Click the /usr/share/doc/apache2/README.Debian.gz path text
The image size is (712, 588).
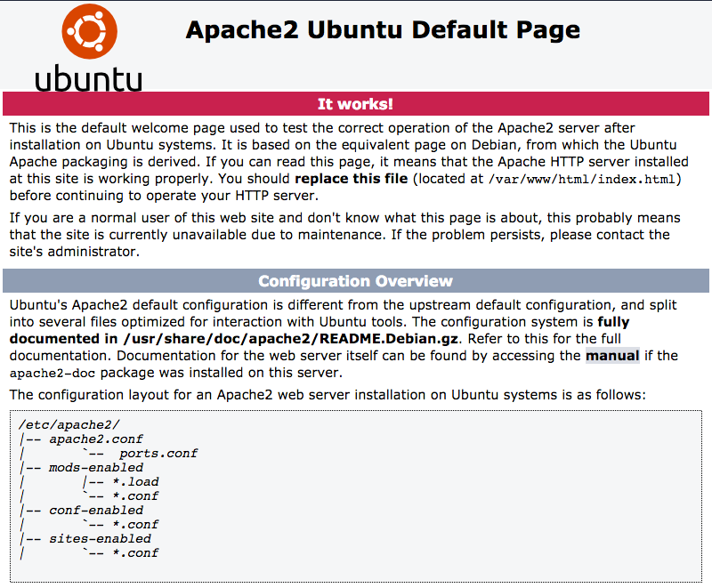[x=291, y=339]
